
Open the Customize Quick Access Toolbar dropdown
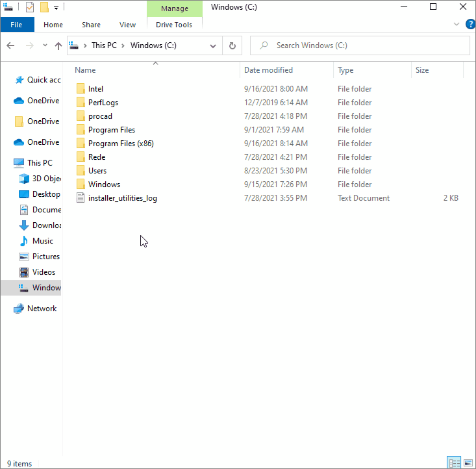tap(56, 8)
